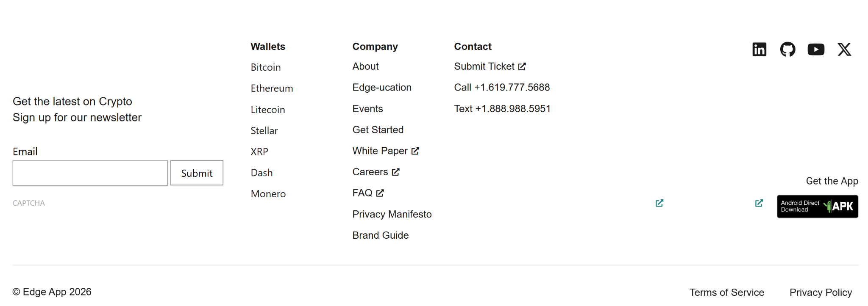Open the Brand Guide link

381,235
